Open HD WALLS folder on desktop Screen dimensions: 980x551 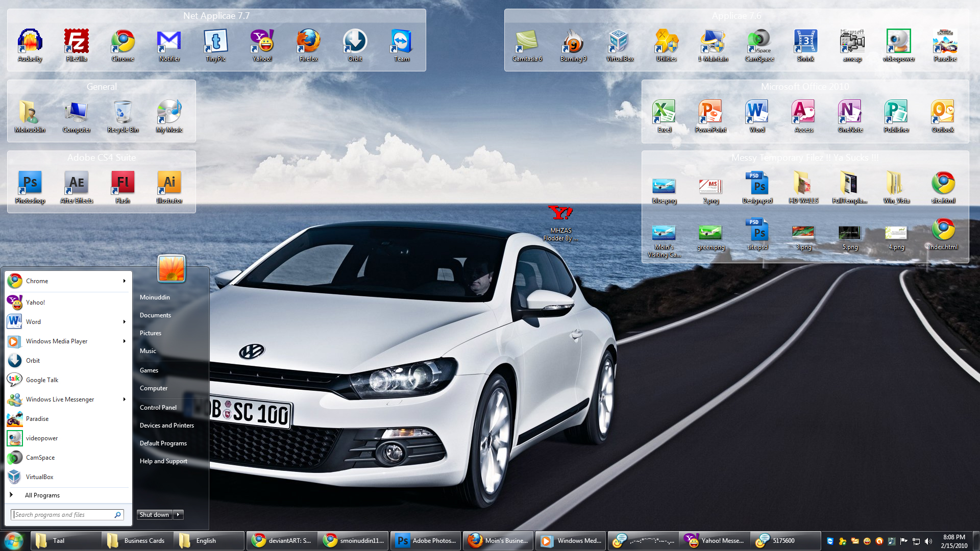pyautogui.click(x=803, y=187)
